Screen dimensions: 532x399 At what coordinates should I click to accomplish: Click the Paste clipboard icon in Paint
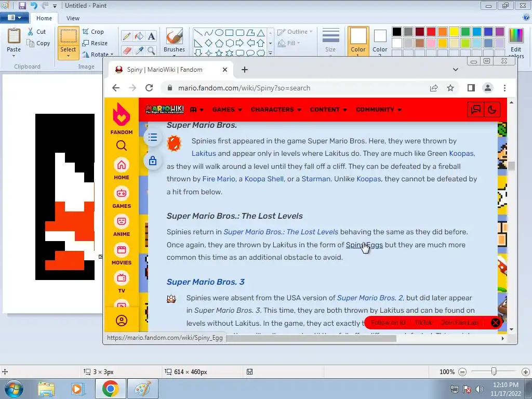14,36
